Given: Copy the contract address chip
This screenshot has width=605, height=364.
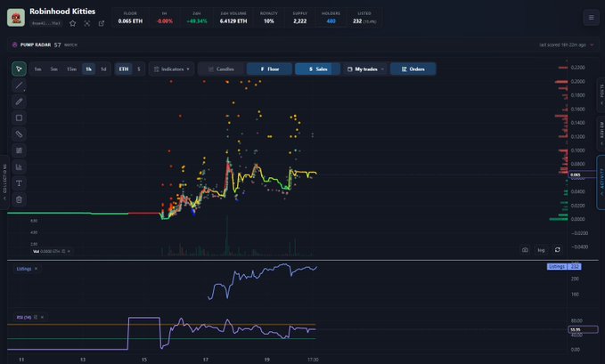Looking at the screenshot, I should click(46, 23).
